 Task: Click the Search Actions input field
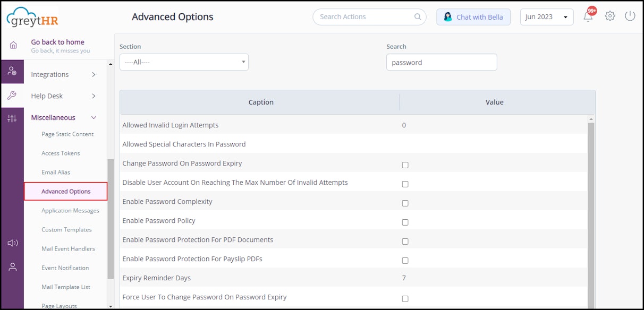365,17
